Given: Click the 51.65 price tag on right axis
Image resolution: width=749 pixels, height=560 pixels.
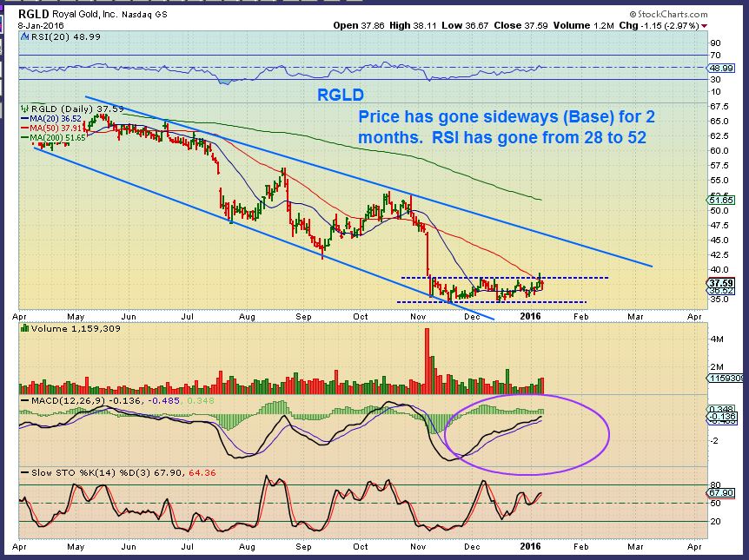Looking at the screenshot, I should [720, 200].
